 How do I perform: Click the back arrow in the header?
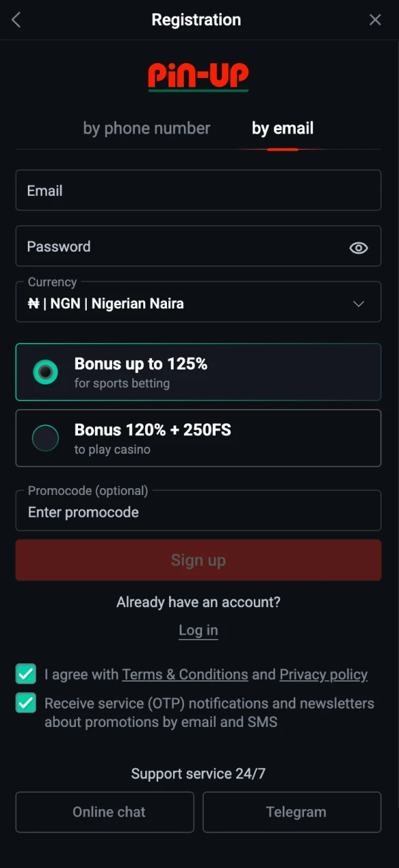[x=15, y=20]
